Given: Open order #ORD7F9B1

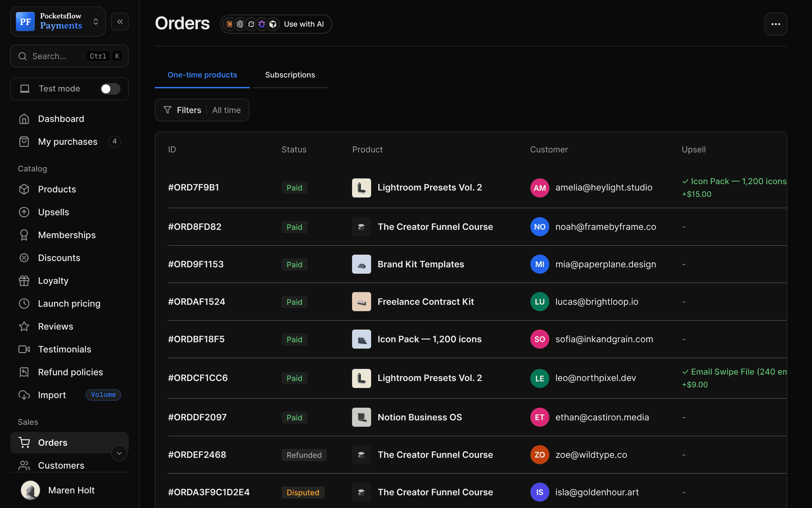Looking at the screenshot, I should click(193, 187).
